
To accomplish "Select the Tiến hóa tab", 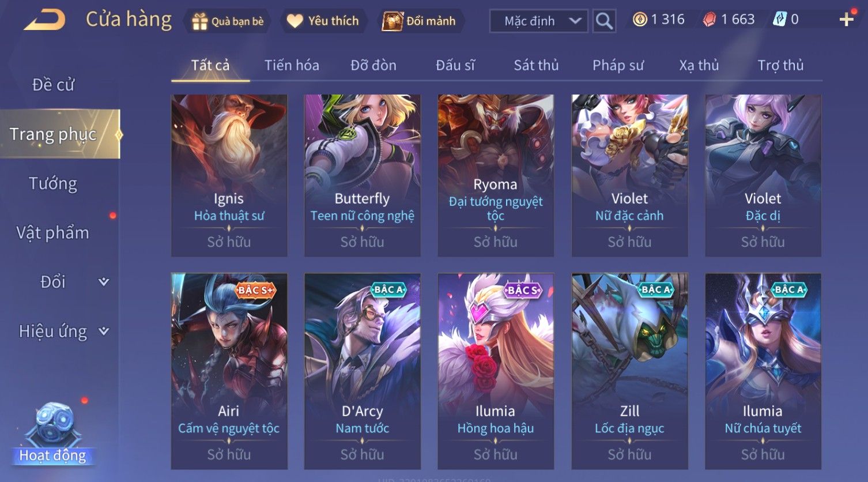I will point(292,65).
